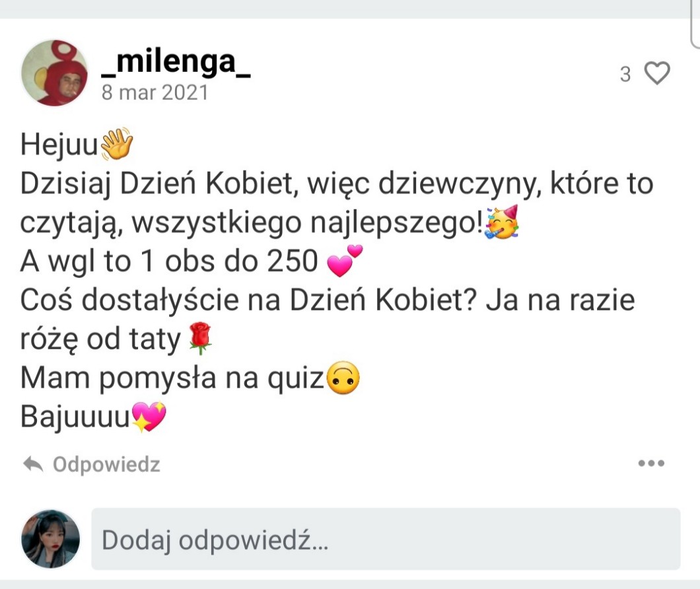Screen dimensions: 700x589
Task: Click the red rose emoji
Action: click(200, 338)
